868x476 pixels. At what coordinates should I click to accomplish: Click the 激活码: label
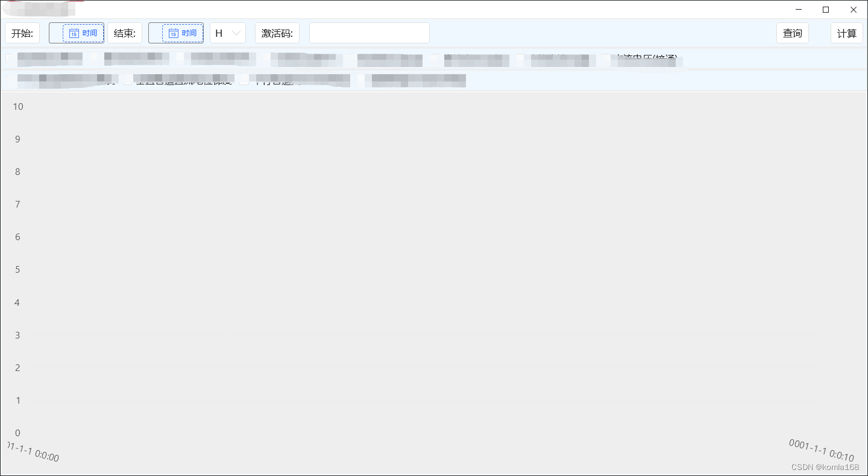[x=277, y=33]
